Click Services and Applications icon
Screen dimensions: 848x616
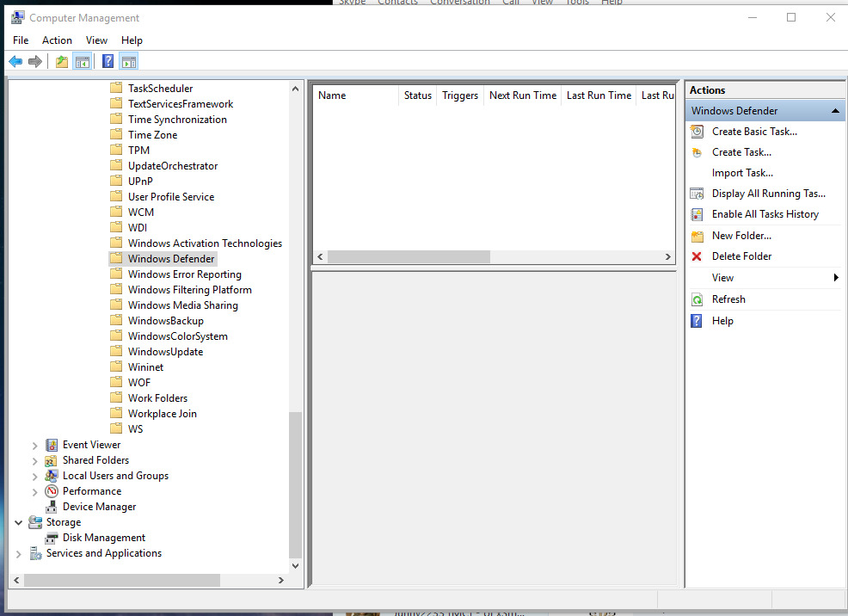pyautogui.click(x=35, y=553)
